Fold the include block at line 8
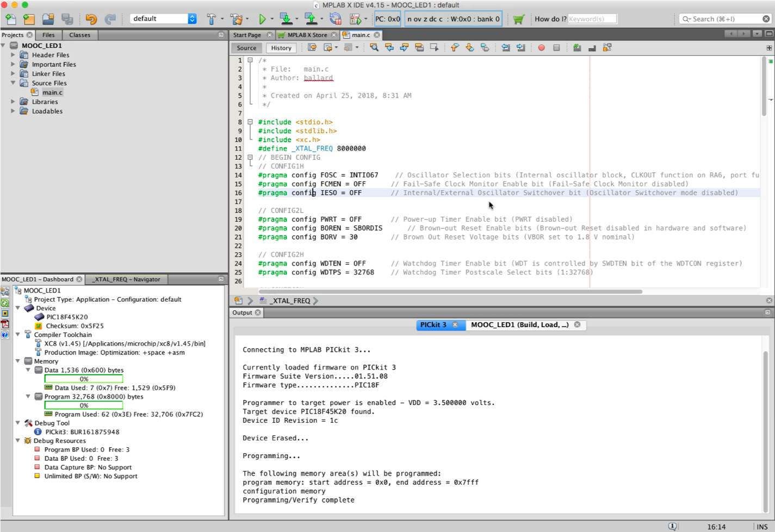Screen dimensions: 775x532 point(250,122)
